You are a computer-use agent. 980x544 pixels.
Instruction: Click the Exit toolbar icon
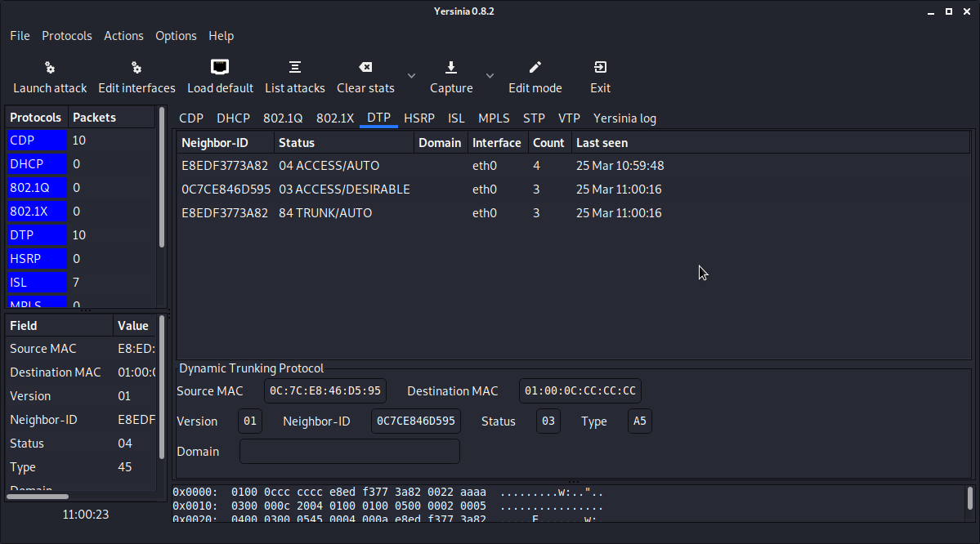pos(600,67)
